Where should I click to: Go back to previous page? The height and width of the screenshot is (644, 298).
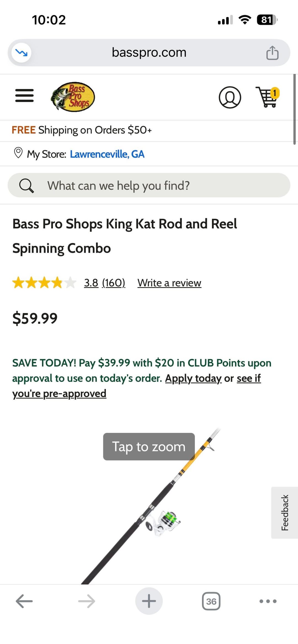point(24,601)
